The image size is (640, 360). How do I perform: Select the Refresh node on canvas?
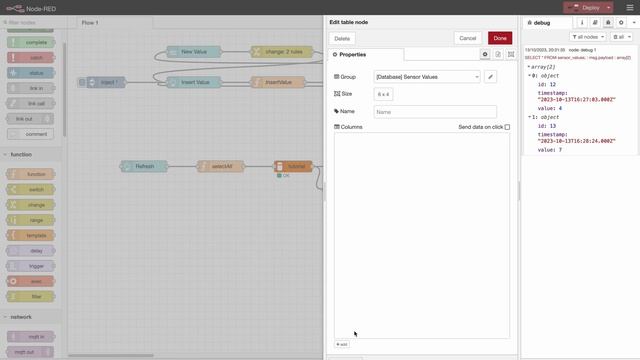click(144, 166)
